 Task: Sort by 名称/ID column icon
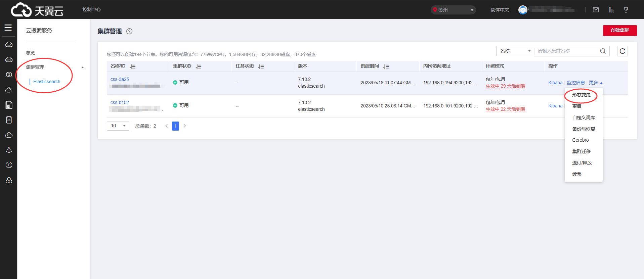point(133,66)
